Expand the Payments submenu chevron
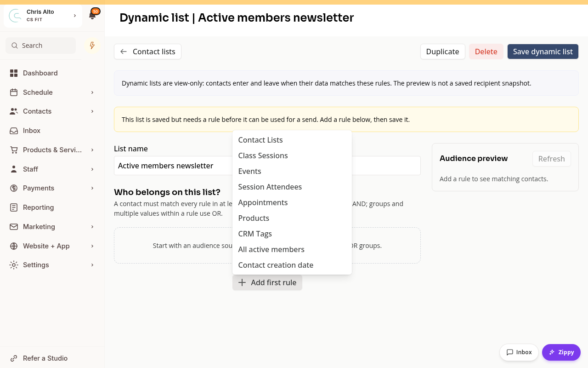The height and width of the screenshot is (368, 588). click(x=92, y=188)
